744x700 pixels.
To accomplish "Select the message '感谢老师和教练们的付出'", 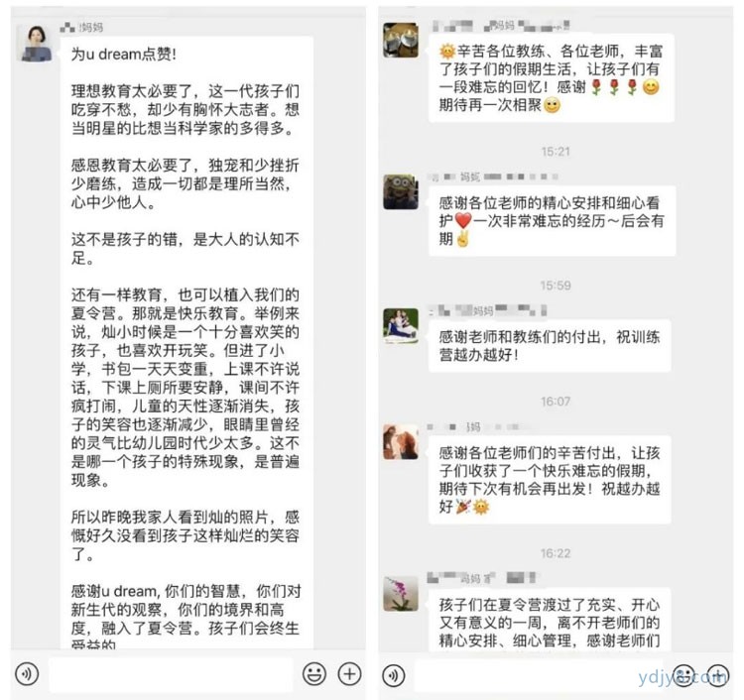I will (x=550, y=346).
